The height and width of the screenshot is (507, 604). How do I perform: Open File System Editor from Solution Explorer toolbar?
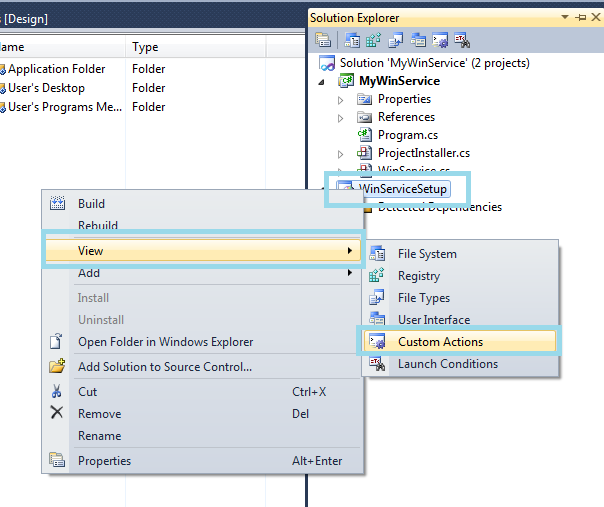354,40
